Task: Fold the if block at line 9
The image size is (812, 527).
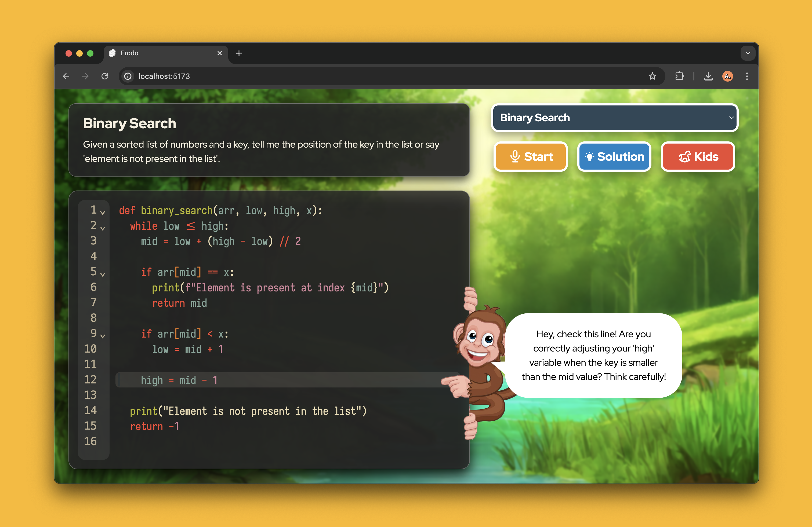Action: (103, 336)
